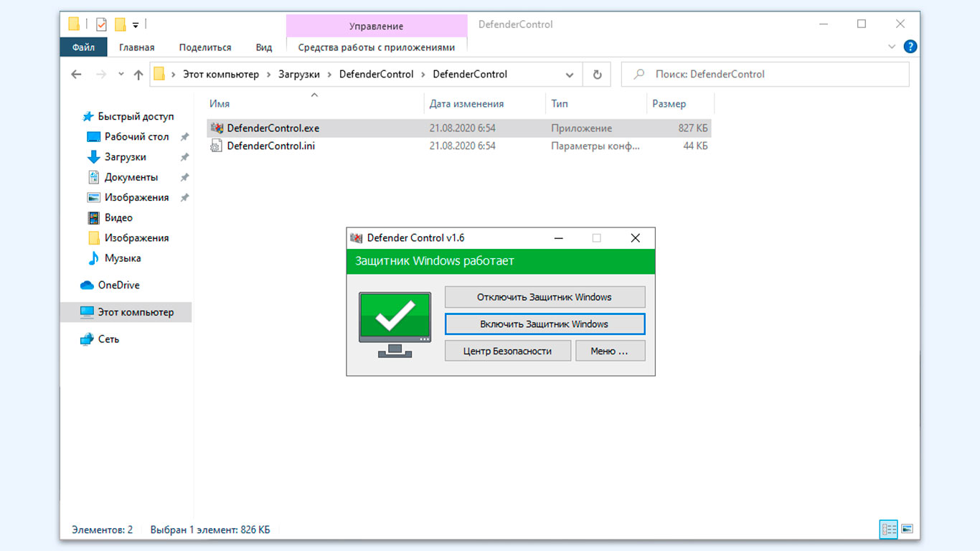
Task: Open Explorer help question mark icon
Action: (x=910, y=47)
